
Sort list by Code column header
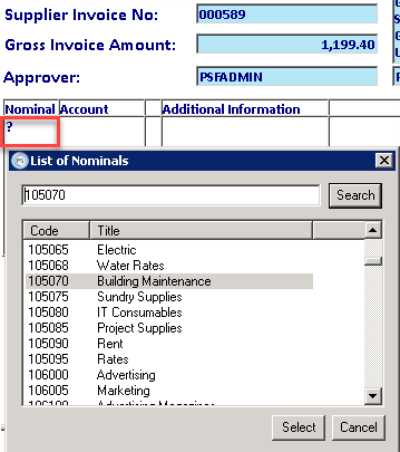tap(56, 231)
